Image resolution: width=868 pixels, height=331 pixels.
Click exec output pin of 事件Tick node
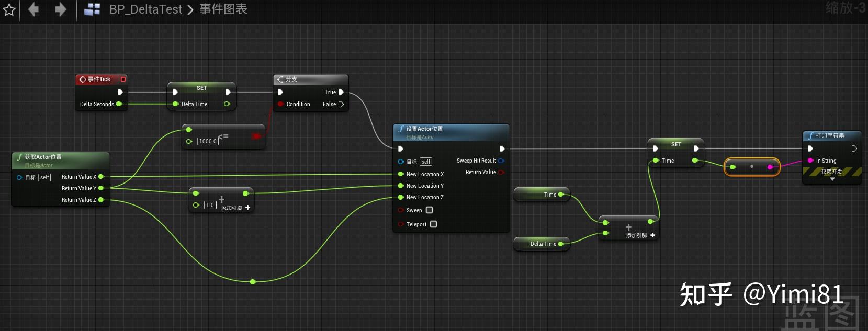[120, 92]
